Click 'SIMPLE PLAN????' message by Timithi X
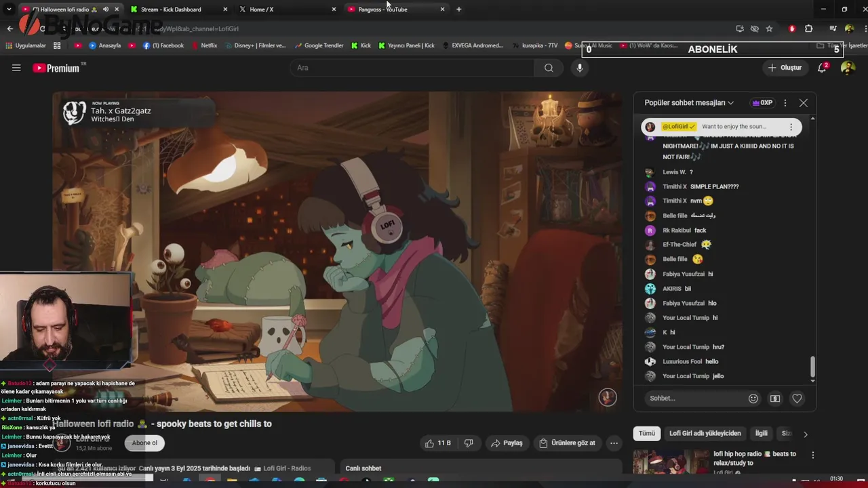The height and width of the screenshot is (488, 868). [714, 186]
